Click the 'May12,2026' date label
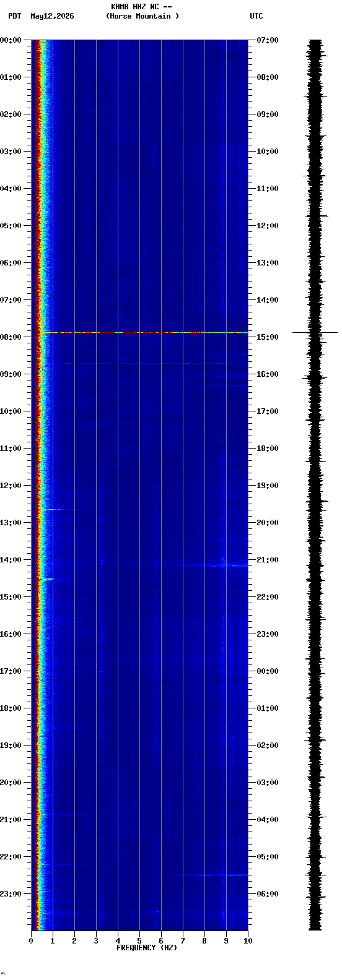This screenshot has width=342, height=980. click(52, 16)
